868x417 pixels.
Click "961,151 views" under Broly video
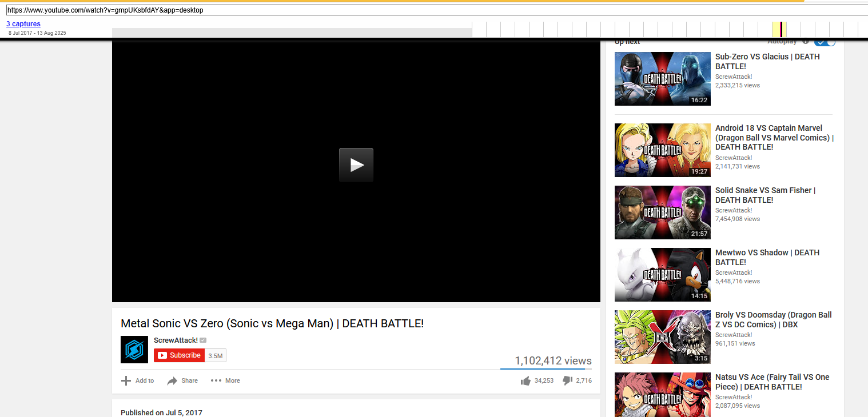click(735, 344)
